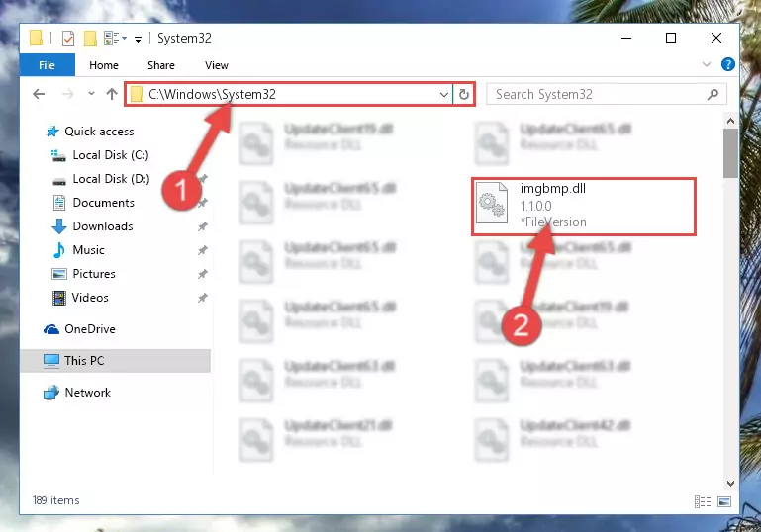Open Local Disk (D:) in sidebar

coord(111,179)
